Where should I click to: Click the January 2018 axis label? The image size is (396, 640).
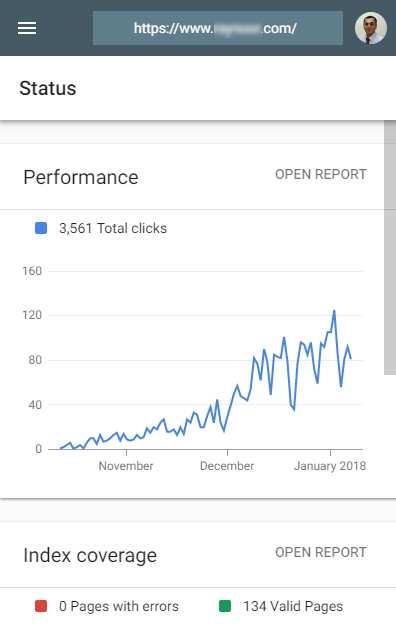pos(330,466)
